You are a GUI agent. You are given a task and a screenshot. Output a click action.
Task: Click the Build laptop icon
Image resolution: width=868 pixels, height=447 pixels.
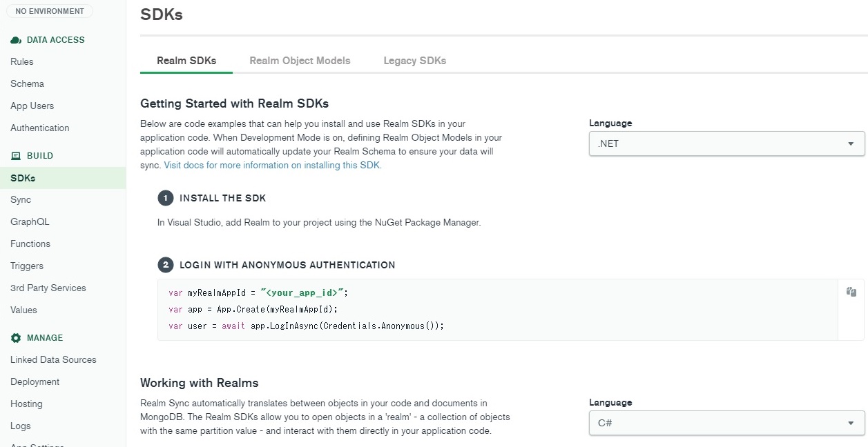(x=16, y=156)
